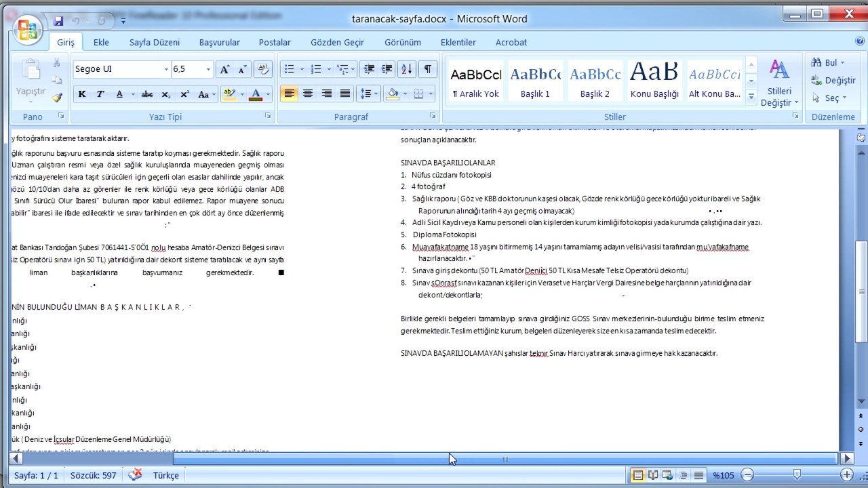Align text left
Screen dimensions: 868x488
[290, 94]
